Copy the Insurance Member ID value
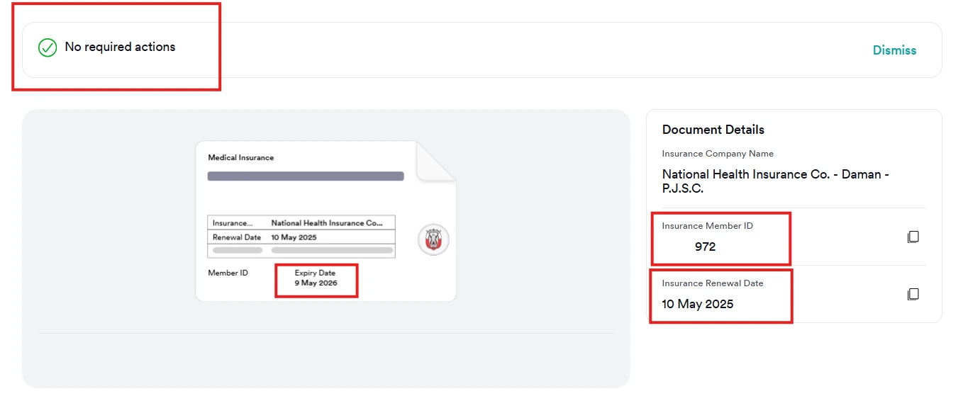This screenshot has height=413, width=980. tap(913, 237)
